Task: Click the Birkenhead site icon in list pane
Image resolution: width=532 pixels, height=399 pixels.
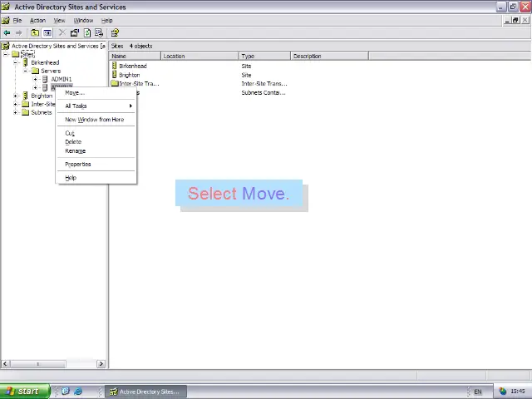Action: pos(115,66)
